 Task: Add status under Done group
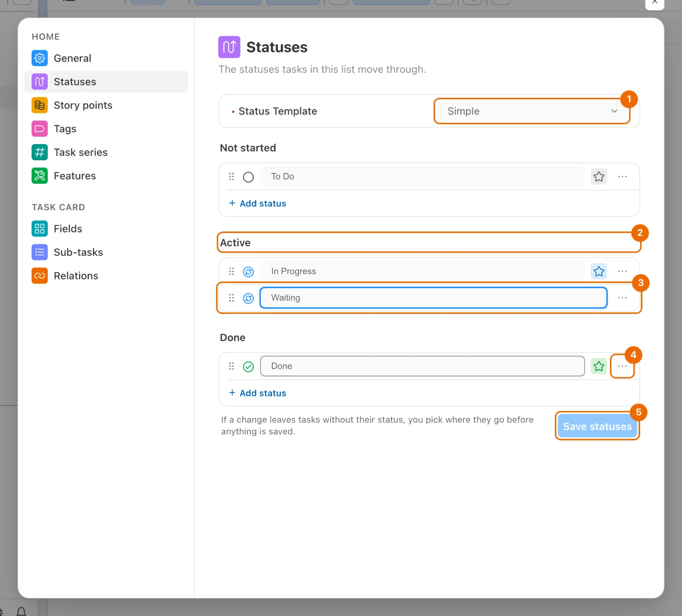click(x=257, y=393)
